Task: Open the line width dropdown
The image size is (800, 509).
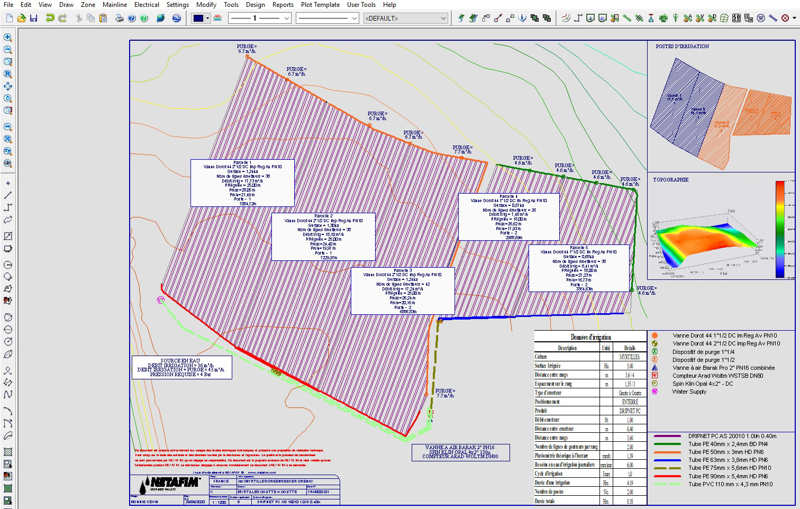Action: point(287,18)
